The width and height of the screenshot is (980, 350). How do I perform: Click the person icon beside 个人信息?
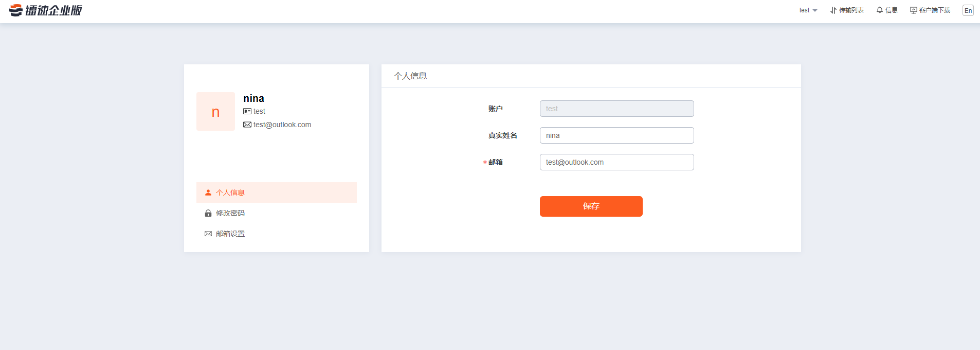pyautogui.click(x=208, y=192)
